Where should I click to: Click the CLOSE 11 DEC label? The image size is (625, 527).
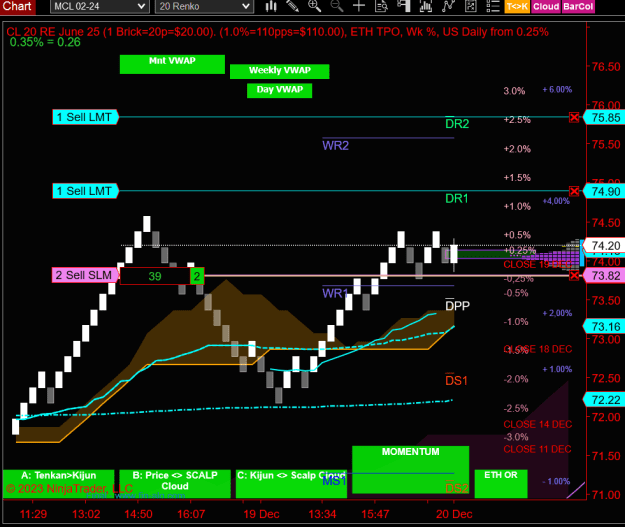(x=538, y=449)
